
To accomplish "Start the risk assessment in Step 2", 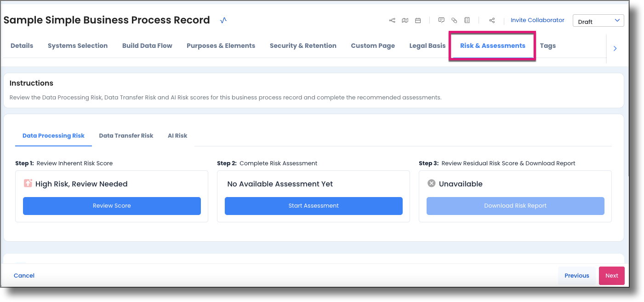I will click(x=313, y=206).
